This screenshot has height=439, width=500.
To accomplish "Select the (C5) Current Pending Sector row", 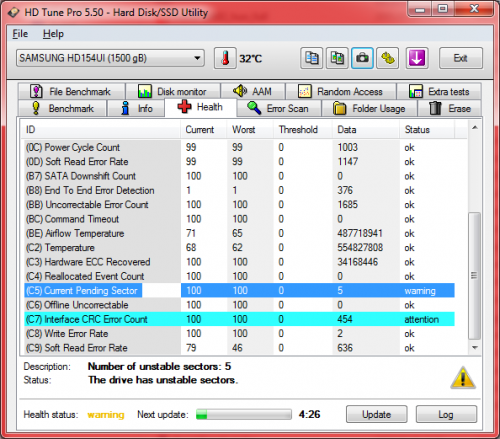I will (239, 290).
